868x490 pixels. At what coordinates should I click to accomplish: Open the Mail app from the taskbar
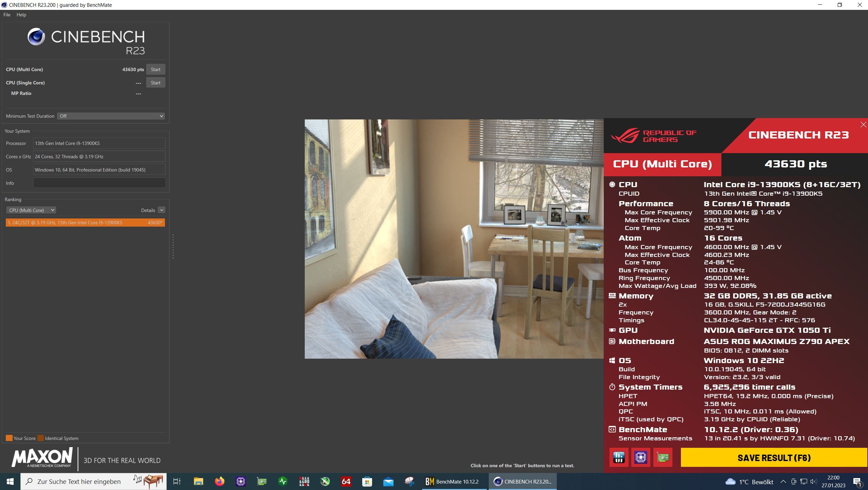(388, 481)
